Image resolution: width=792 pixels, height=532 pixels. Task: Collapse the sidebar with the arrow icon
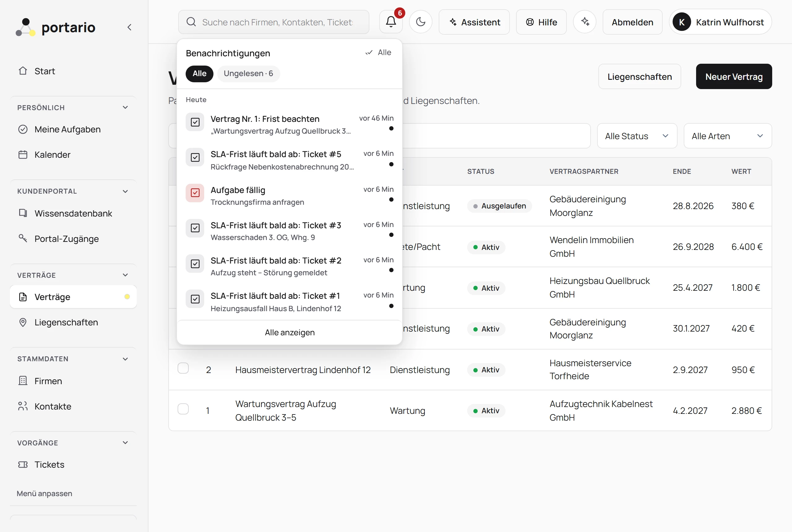[129, 27]
